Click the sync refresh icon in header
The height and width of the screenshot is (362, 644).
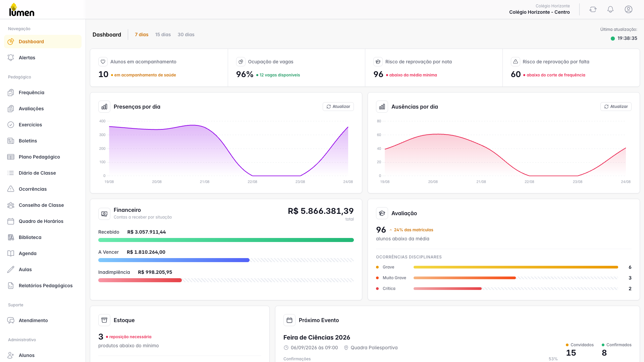[x=593, y=9]
